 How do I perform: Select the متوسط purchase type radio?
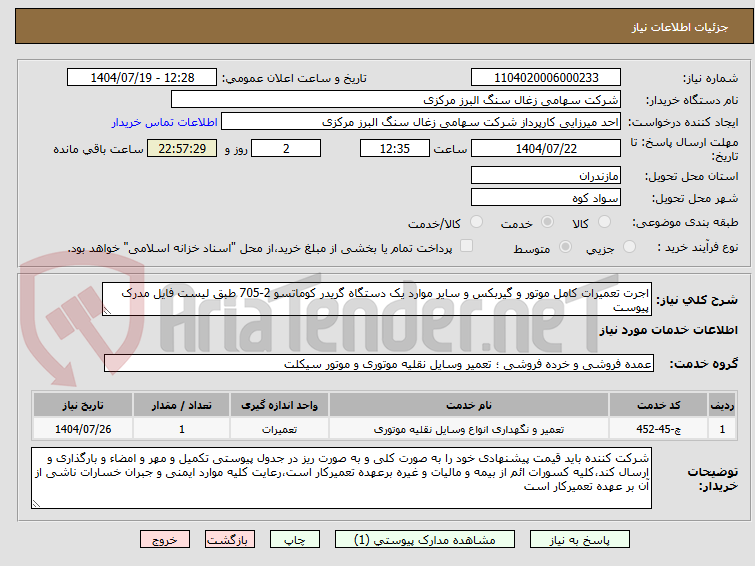[565, 247]
